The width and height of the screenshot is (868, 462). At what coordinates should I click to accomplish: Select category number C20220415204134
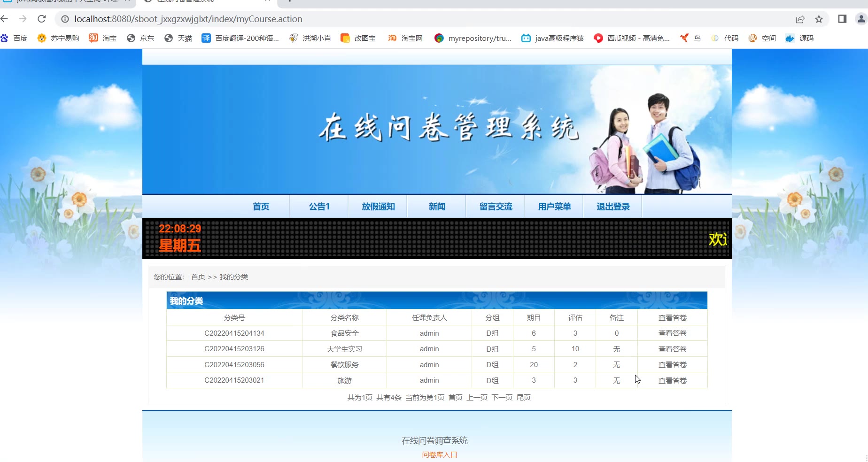(234, 333)
